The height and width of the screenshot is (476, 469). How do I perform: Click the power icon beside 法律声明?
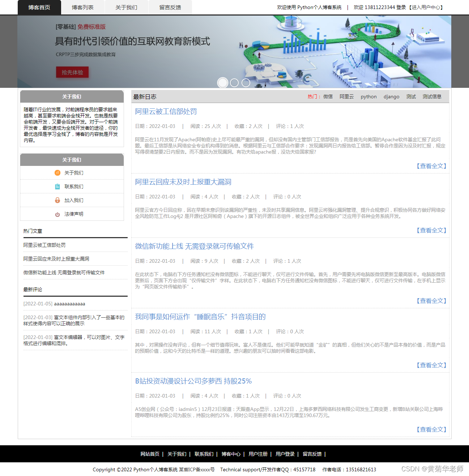click(57, 214)
